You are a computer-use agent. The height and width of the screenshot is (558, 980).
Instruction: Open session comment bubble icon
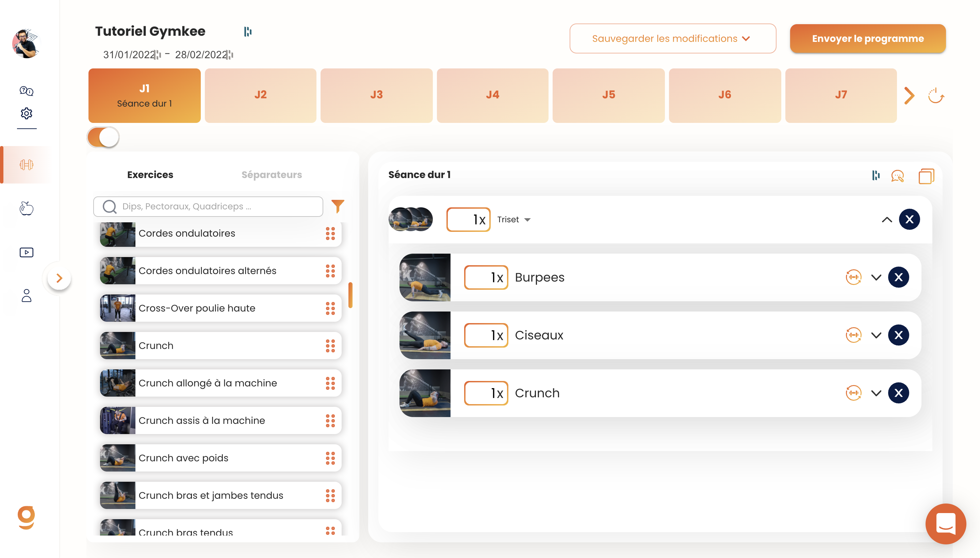point(897,176)
